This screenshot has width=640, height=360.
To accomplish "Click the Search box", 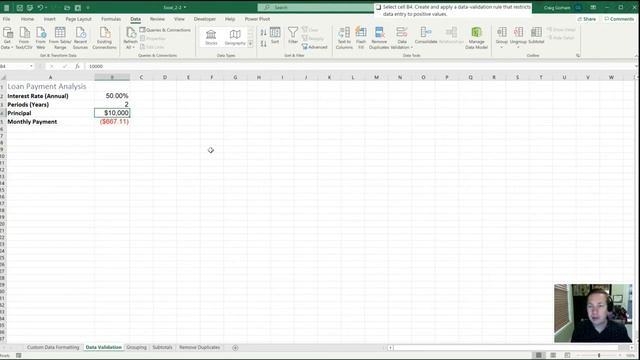I will [316, 7].
